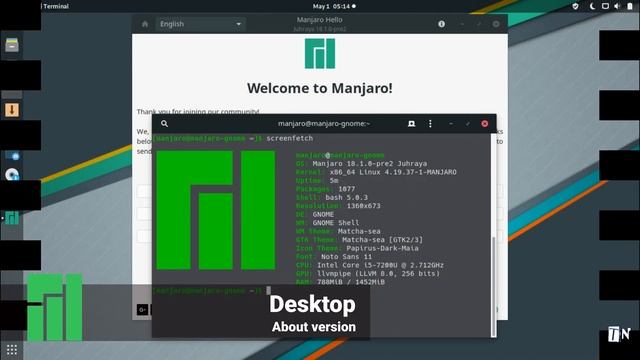Click the volume speaker icon in the top bar
Viewport: 640px width, 360px height.
click(x=617, y=6)
